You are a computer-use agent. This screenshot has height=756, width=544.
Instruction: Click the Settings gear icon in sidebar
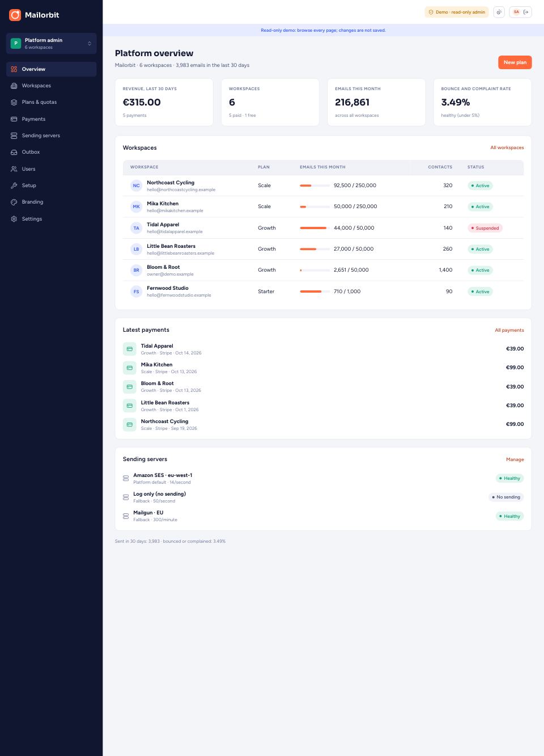pos(14,219)
